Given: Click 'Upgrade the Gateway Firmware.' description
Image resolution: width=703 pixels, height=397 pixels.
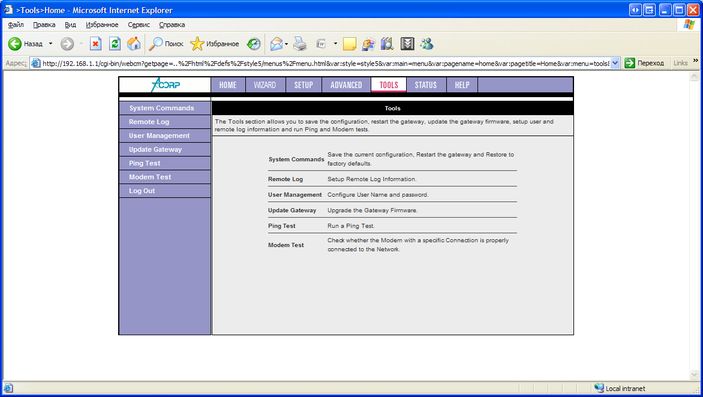Looking at the screenshot, I should (372, 210).
